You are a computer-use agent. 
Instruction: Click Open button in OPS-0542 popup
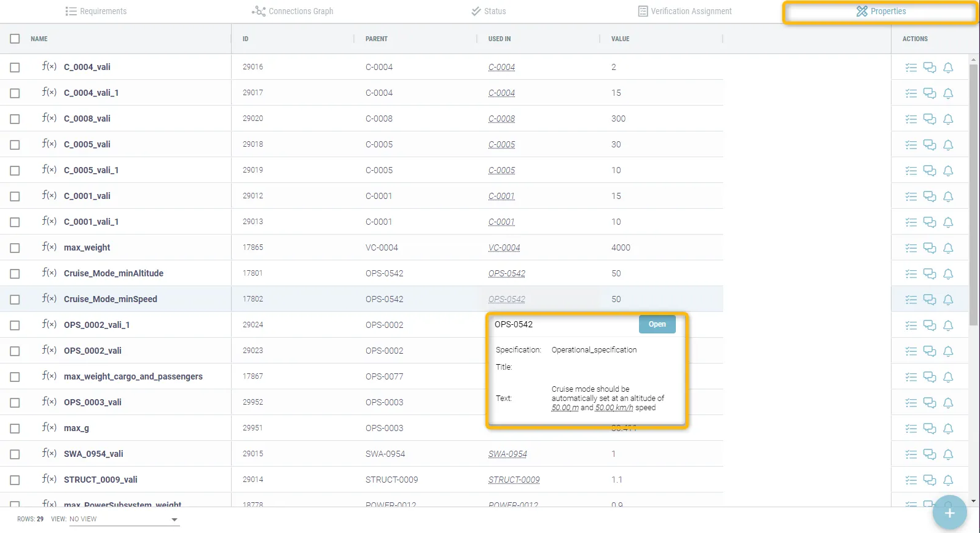pyautogui.click(x=657, y=324)
